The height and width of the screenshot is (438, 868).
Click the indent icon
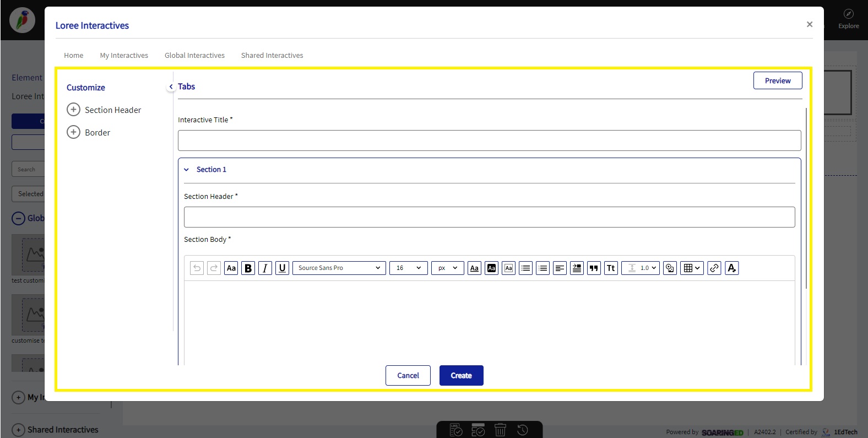point(577,268)
